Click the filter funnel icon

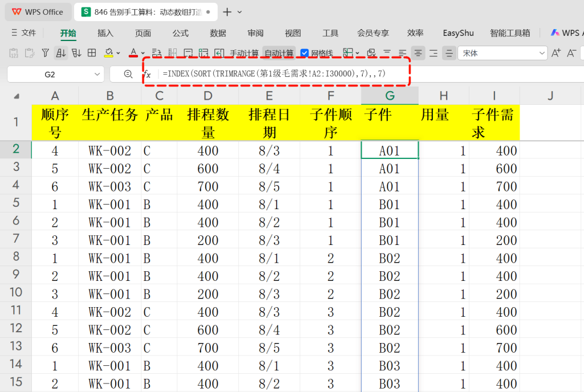(45, 53)
